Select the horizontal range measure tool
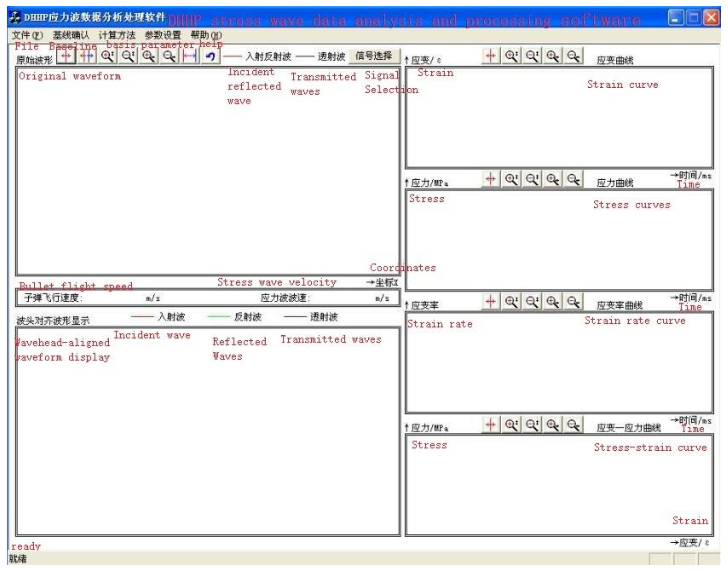The width and height of the screenshot is (728, 574). coord(190,56)
